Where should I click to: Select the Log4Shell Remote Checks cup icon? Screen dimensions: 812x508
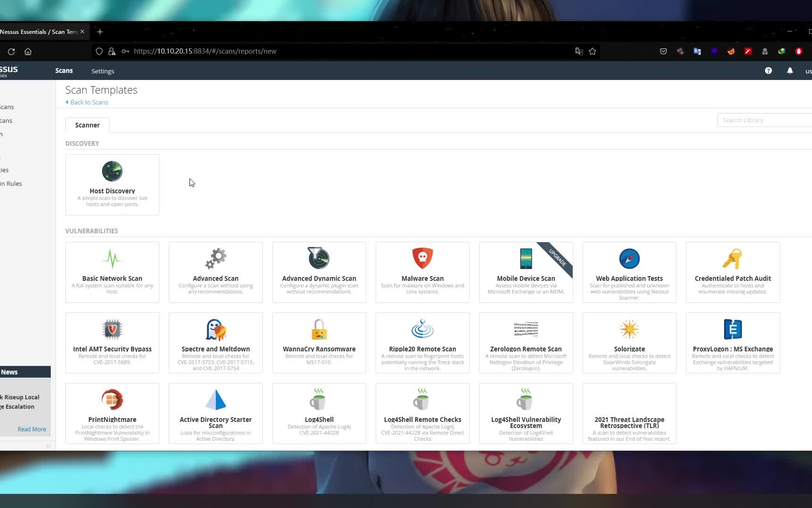[422, 399]
